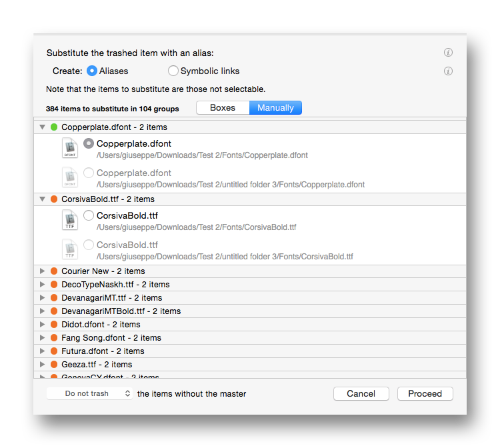
Task: Click the info icon beside Symbolic links
Action: [x=448, y=71]
